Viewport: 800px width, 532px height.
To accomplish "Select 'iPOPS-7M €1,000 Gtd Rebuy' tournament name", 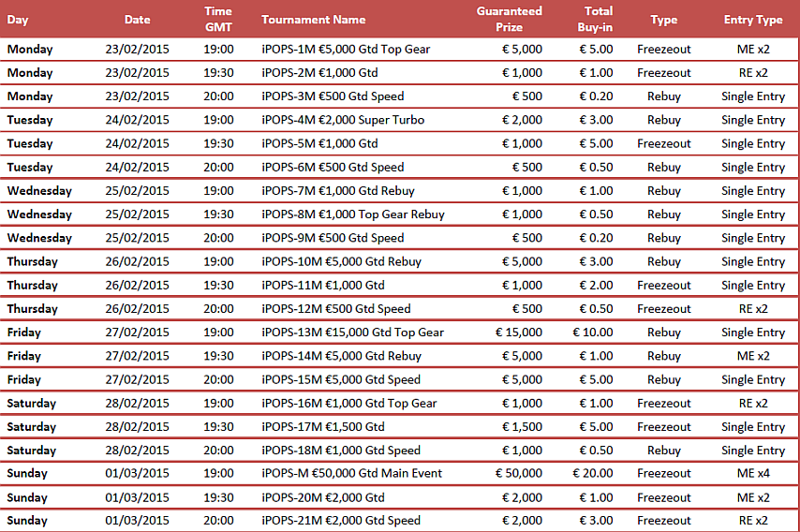I will coord(338,191).
